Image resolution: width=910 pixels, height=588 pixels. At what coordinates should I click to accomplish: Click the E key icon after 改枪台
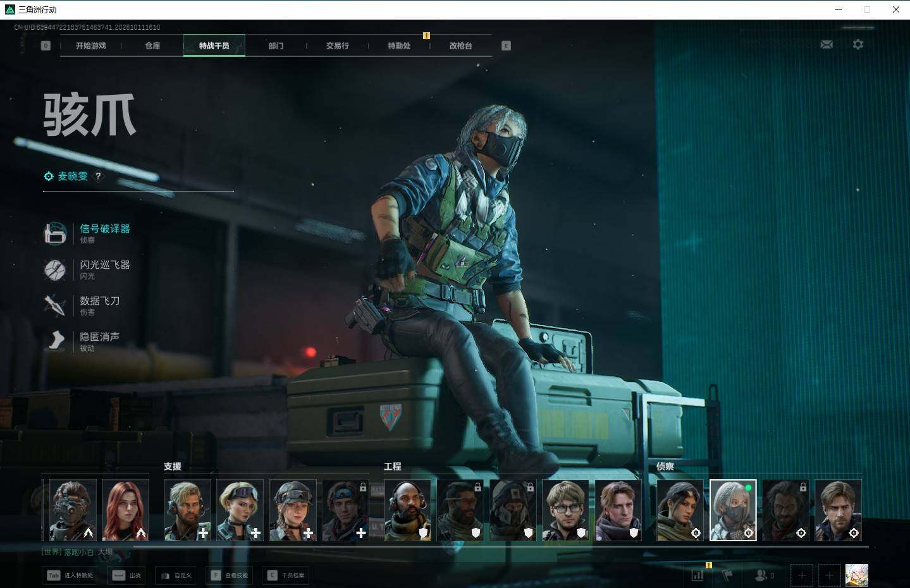(506, 46)
